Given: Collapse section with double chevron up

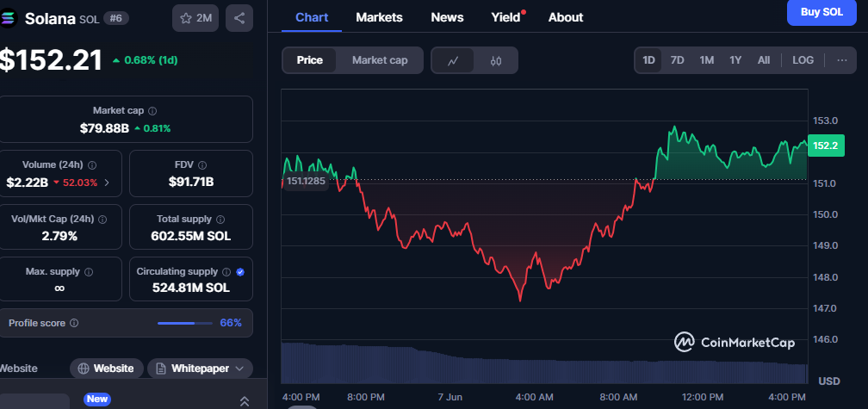Looking at the screenshot, I should 245,401.
